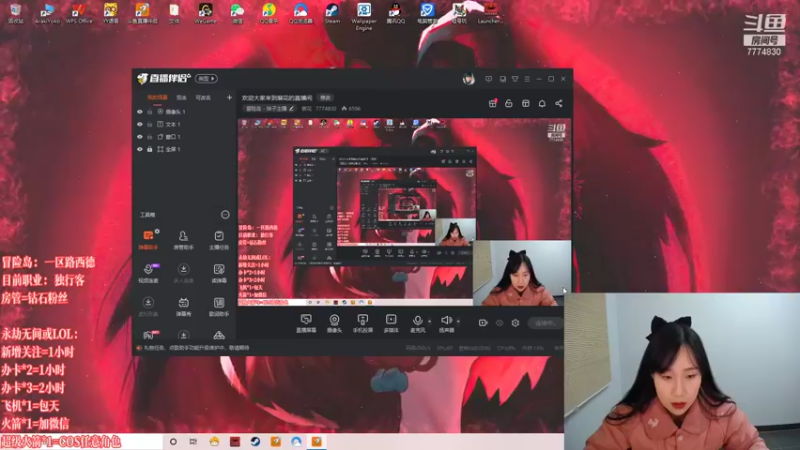This screenshot has height=450, width=800.
Task: Select 摄像头 1 source row
Action: tap(184, 112)
